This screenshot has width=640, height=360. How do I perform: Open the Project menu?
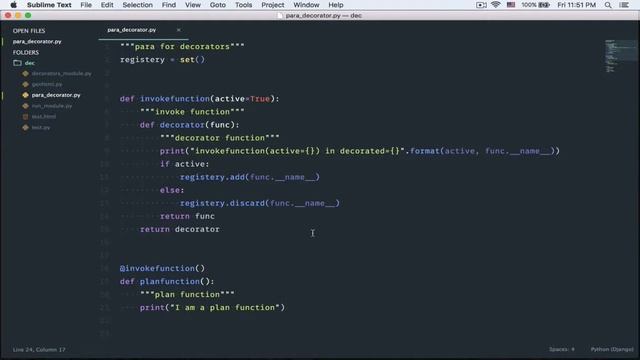click(x=273, y=5)
